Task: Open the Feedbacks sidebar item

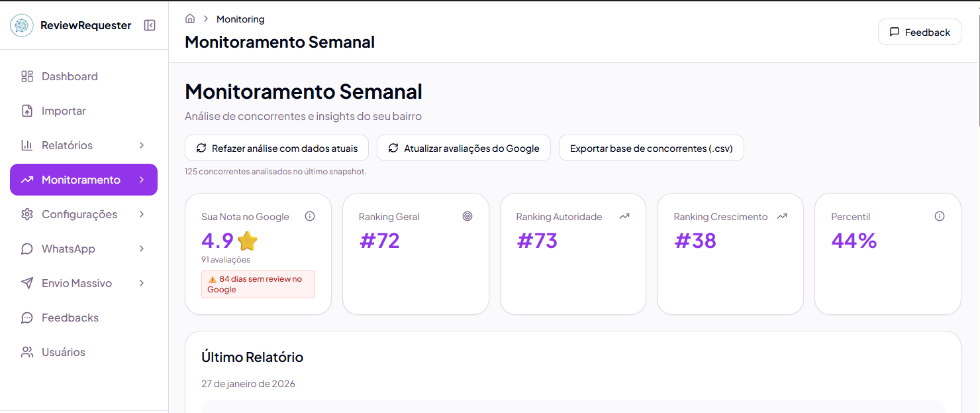Action: [68, 318]
